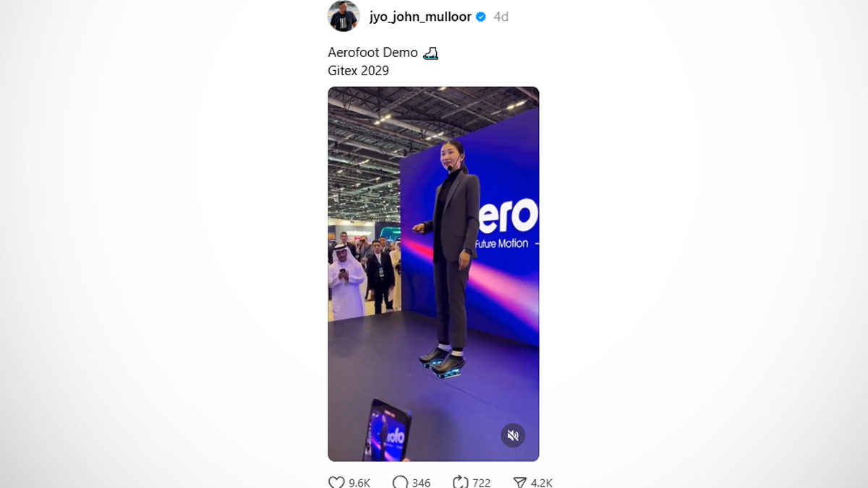Image resolution: width=868 pixels, height=488 pixels.
Task: Open the jyo_john_mulloor username link
Action: point(420,17)
